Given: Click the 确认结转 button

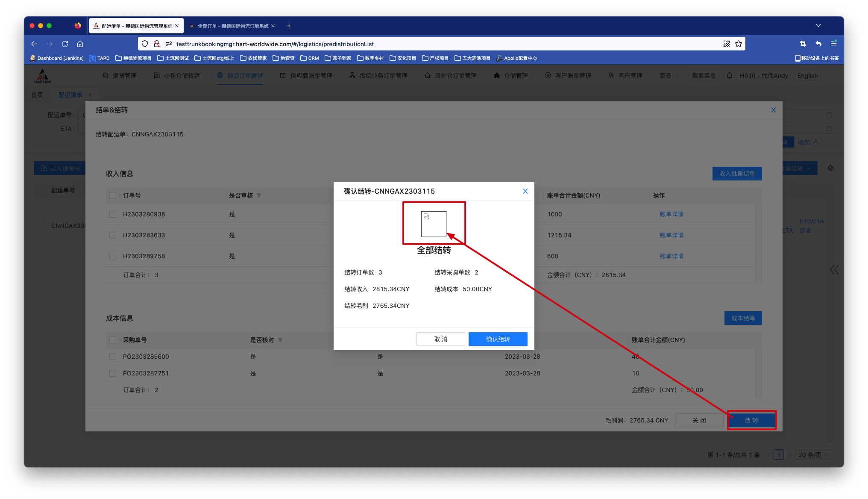Looking at the screenshot, I should pos(498,339).
